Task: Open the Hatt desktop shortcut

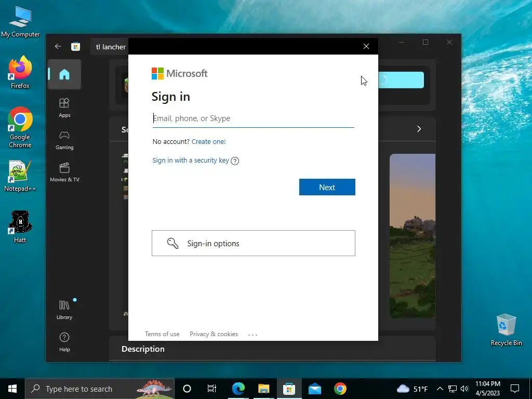Action: pyautogui.click(x=20, y=227)
